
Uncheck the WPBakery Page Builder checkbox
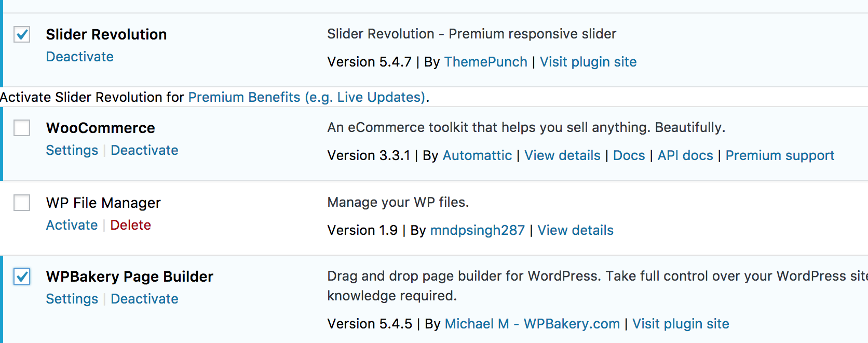click(22, 276)
